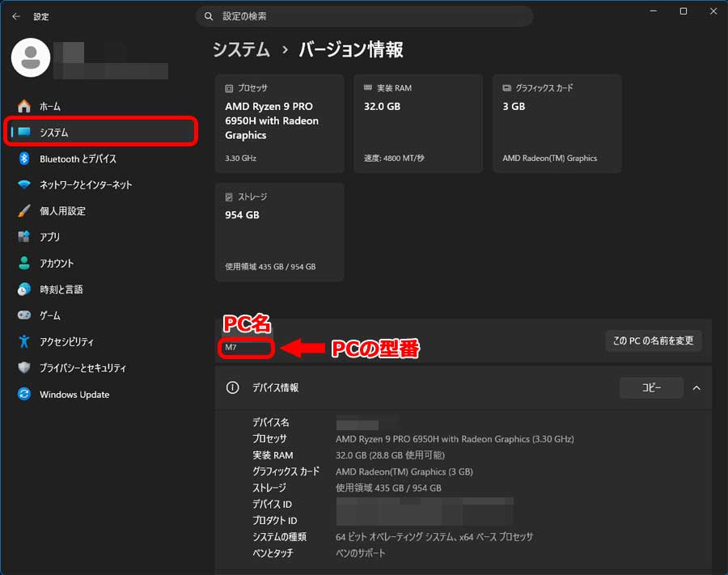Click the Home house icon
Viewport: 728px width, 575px height.
point(24,106)
